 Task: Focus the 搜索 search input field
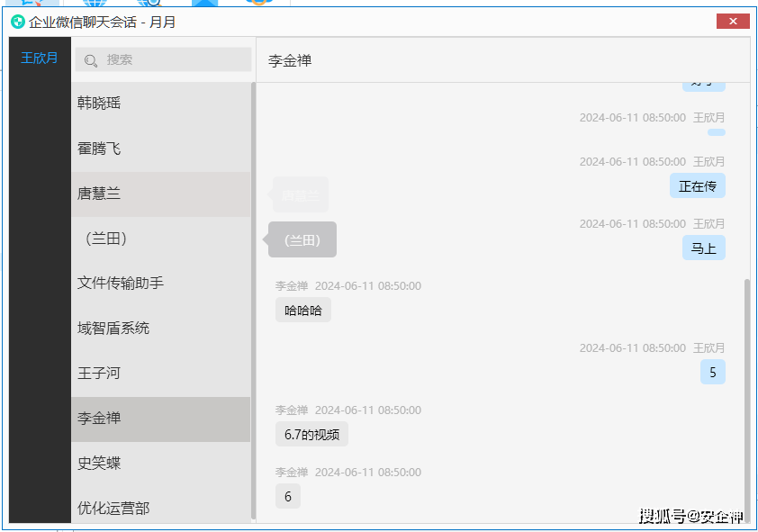[x=164, y=59]
